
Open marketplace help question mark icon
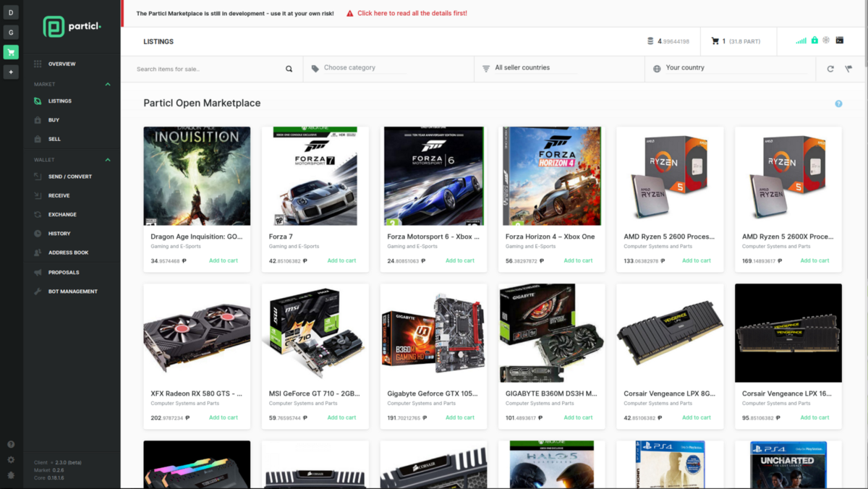pyautogui.click(x=838, y=103)
